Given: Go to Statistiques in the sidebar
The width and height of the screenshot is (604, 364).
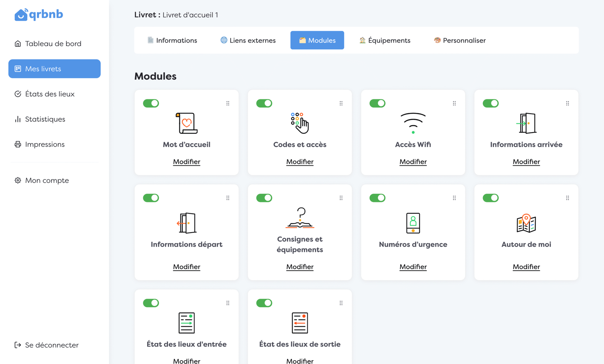Looking at the screenshot, I should tap(45, 119).
